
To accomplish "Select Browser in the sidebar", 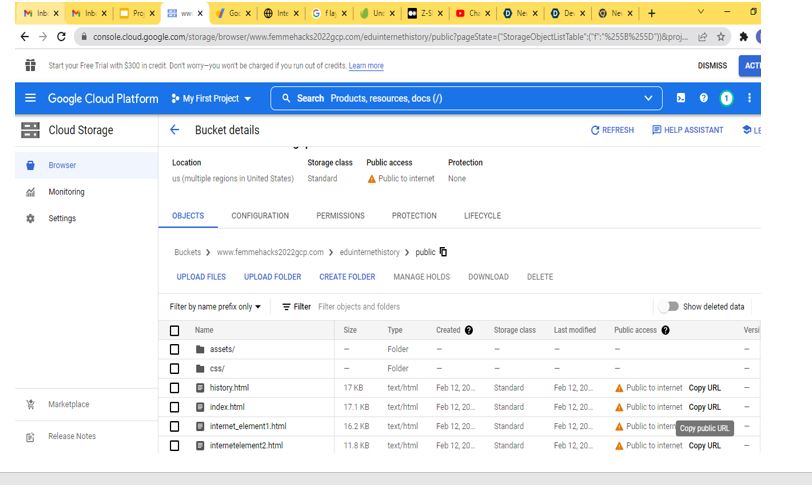I will (x=86, y=165).
